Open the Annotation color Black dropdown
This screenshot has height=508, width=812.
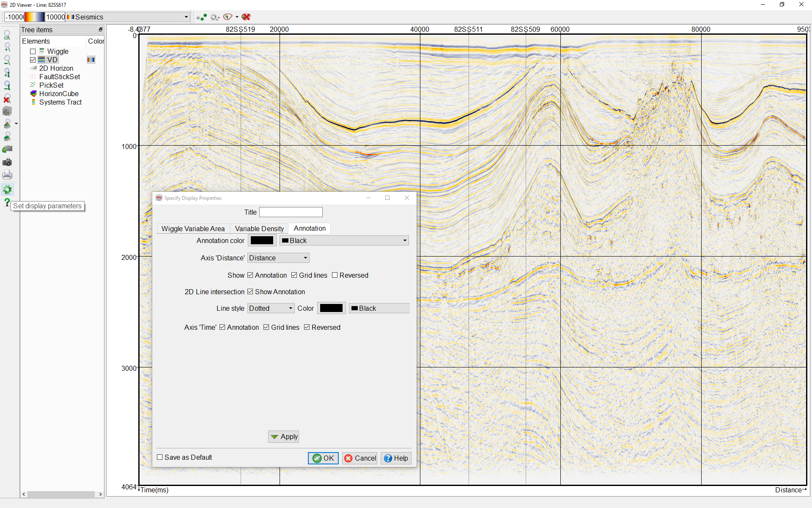click(344, 240)
